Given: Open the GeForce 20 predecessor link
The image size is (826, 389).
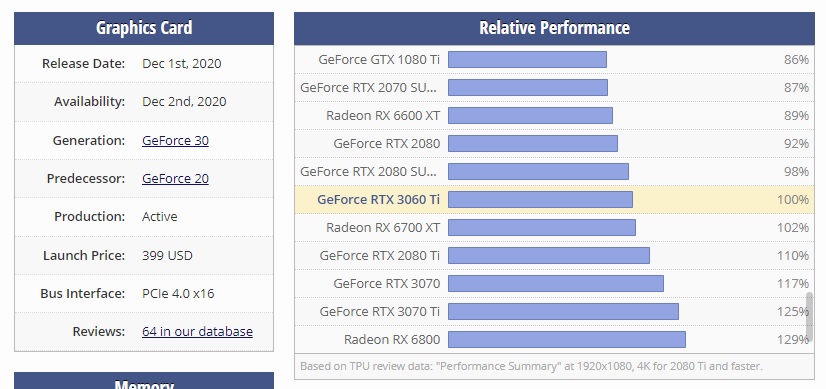Looking at the screenshot, I should pos(175,178).
